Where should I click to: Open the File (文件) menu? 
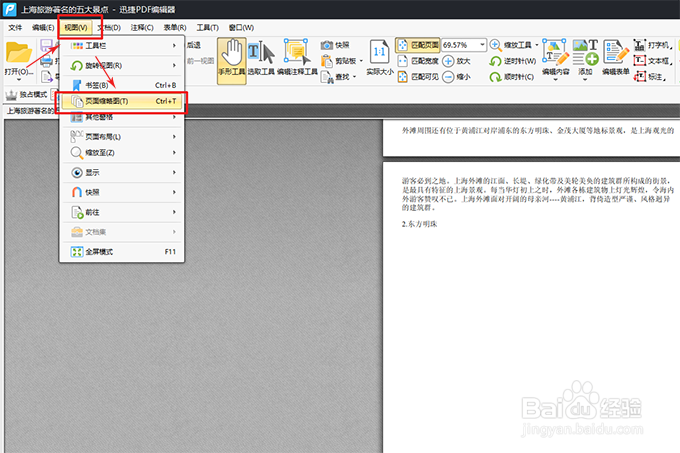15,27
